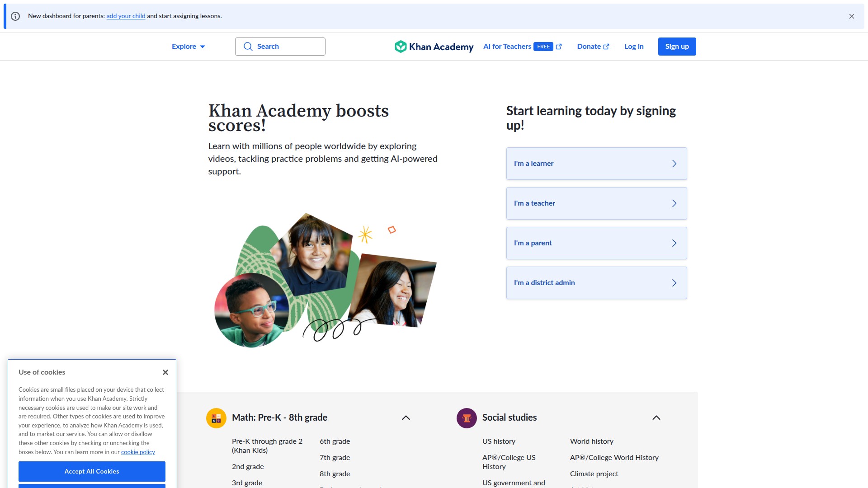Viewport: 868px width, 488px height.
Task: Open the Explore dropdown menu
Action: (x=188, y=47)
